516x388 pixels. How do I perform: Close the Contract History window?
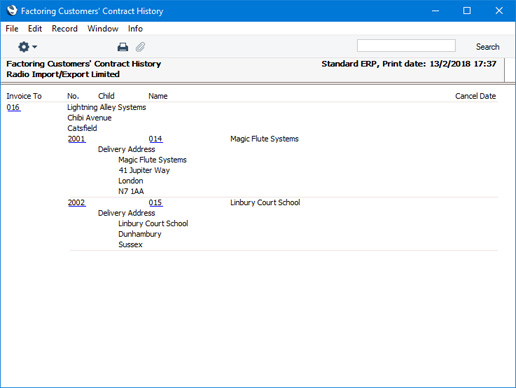(499, 11)
